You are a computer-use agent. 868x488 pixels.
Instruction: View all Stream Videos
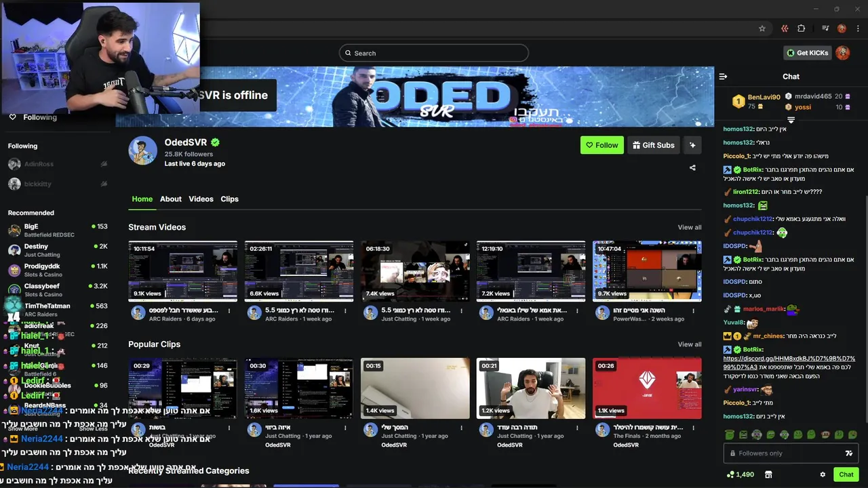tap(690, 227)
